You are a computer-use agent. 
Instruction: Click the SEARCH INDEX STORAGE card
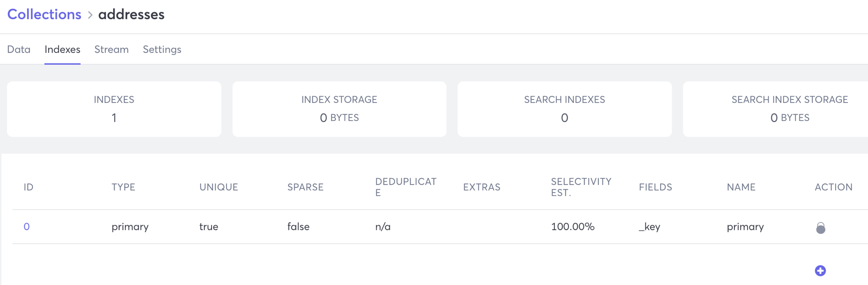click(x=789, y=109)
